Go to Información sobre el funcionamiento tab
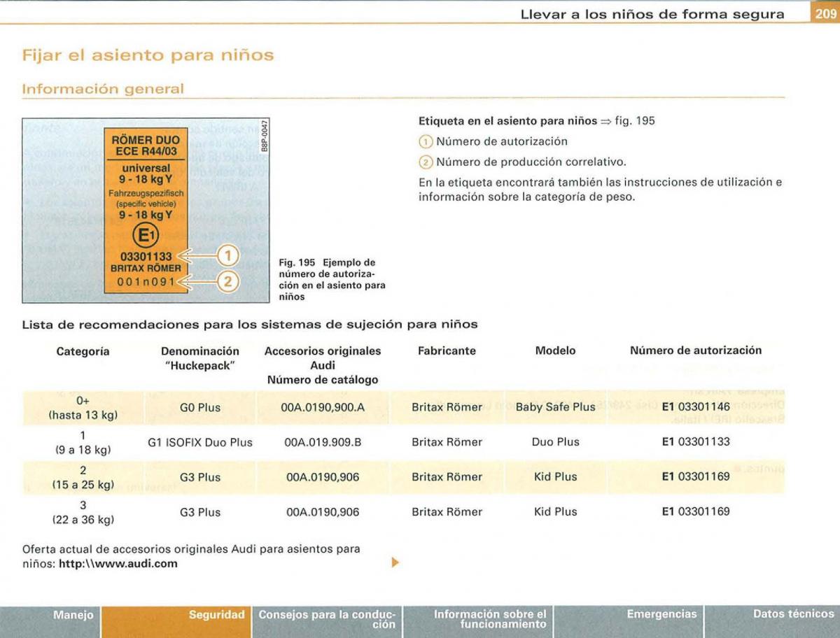The width and height of the screenshot is (840, 638). pos(479,621)
